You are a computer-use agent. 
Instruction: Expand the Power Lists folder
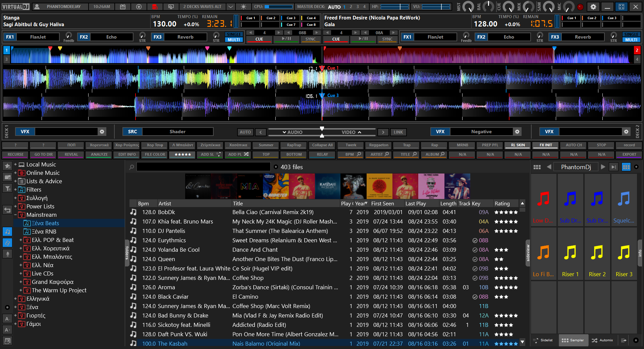15,206
